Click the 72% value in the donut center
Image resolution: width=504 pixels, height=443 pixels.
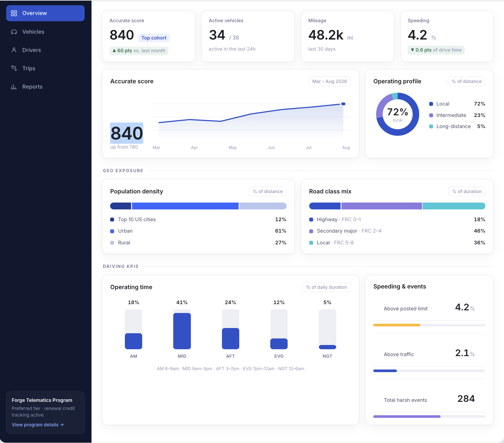point(398,112)
